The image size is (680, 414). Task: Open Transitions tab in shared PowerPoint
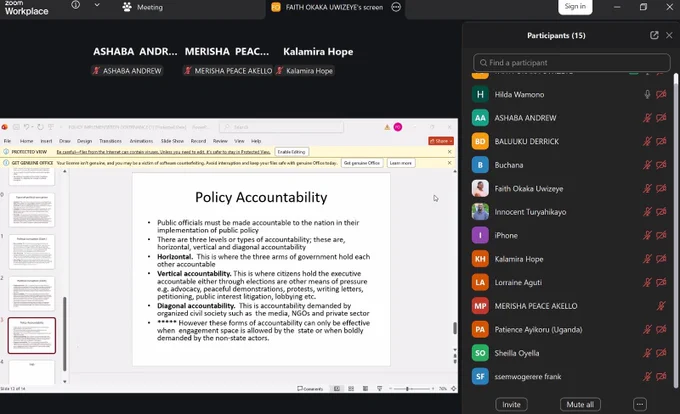(110, 141)
